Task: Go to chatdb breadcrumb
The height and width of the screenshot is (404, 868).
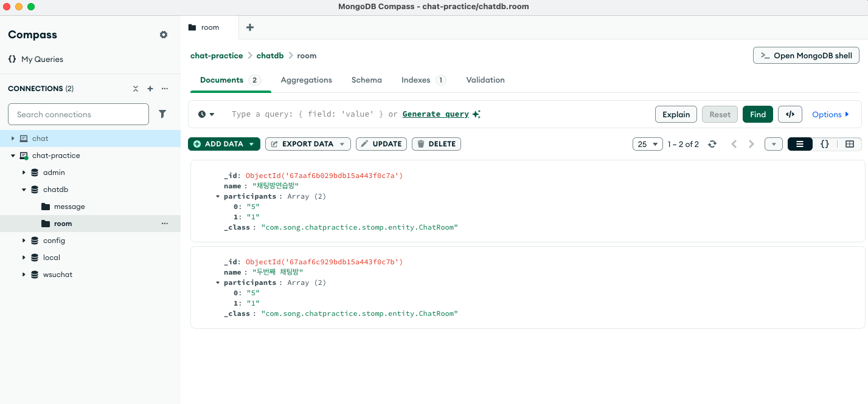Action: click(x=270, y=55)
